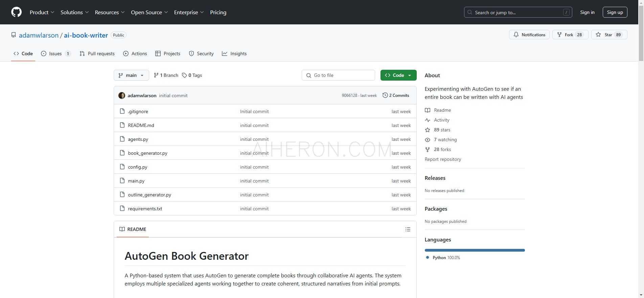The width and height of the screenshot is (644, 298).
Task: Open the README.md file
Action: pos(141,125)
